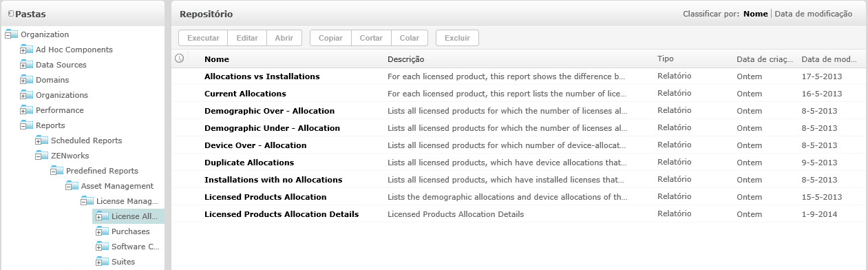Screen dimensions: 868x270
Task: Expand the Scheduled Reports folder
Action: (38, 142)
